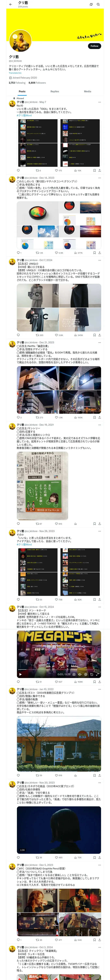
Task: Open more menu on Oct 7, 2024 UNIQLO post
Action: 99,260
